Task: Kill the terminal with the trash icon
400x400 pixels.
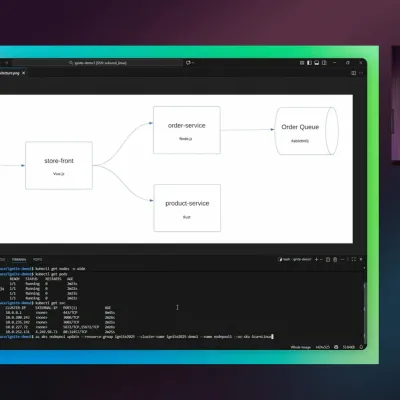Action: click(x=335, y=259)
